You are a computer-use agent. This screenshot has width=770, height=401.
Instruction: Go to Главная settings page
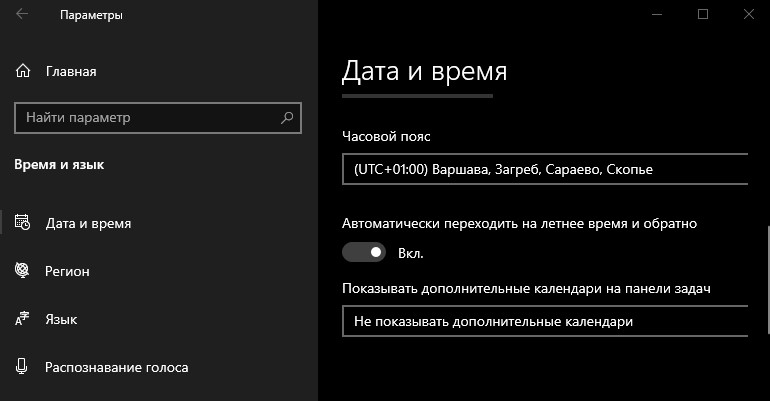71,72
